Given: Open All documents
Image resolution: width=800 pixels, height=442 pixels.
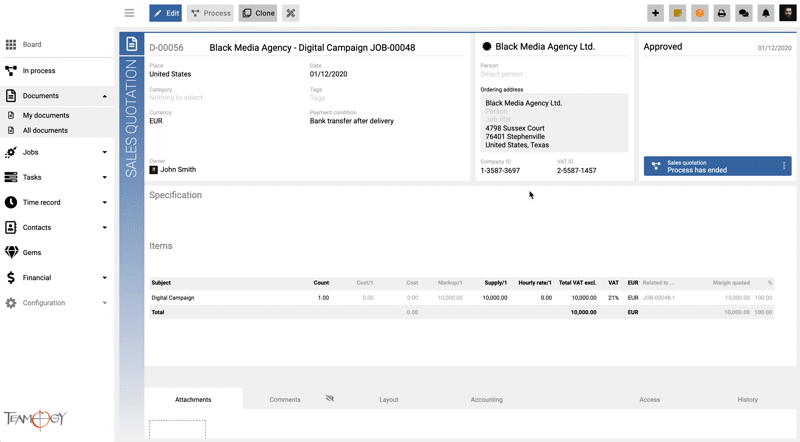Looking at the screenshot, I should pos(45,130).
